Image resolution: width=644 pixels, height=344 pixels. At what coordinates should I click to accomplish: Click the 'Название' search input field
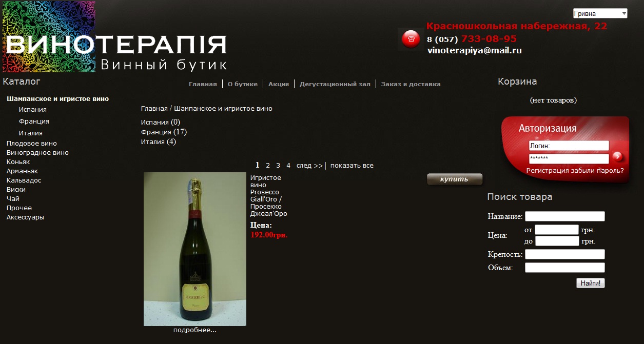[x=564, y=216]
